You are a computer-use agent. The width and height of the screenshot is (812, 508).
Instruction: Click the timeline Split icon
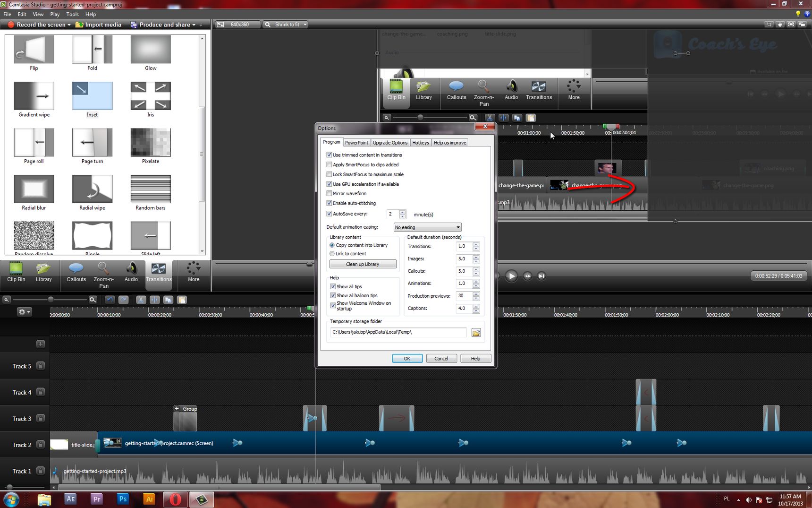point(154,300)
